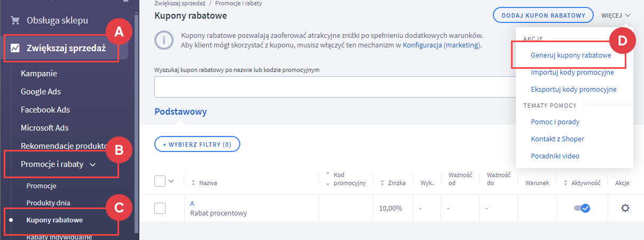Click the info icon next to coupon description

pyautogui.click(x=164, y=41)
